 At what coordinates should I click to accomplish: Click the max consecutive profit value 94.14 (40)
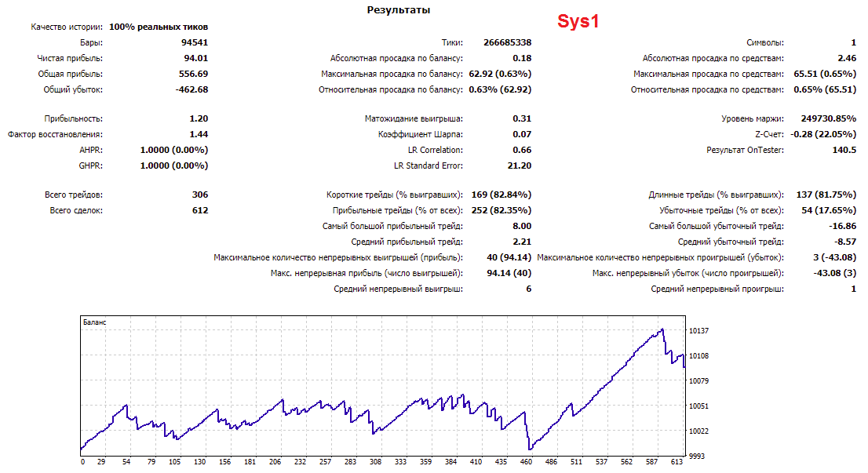coord(509,273)
